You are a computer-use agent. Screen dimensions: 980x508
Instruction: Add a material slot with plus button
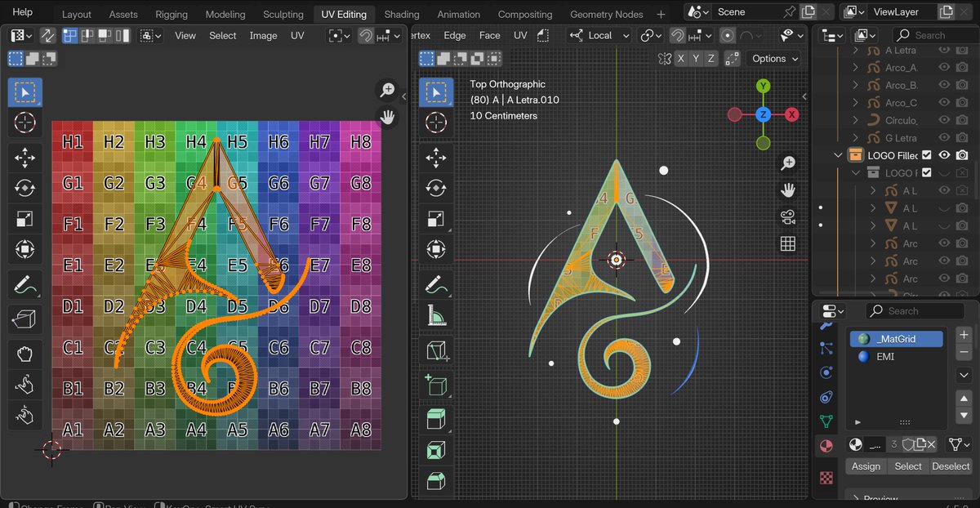(964, 335)
